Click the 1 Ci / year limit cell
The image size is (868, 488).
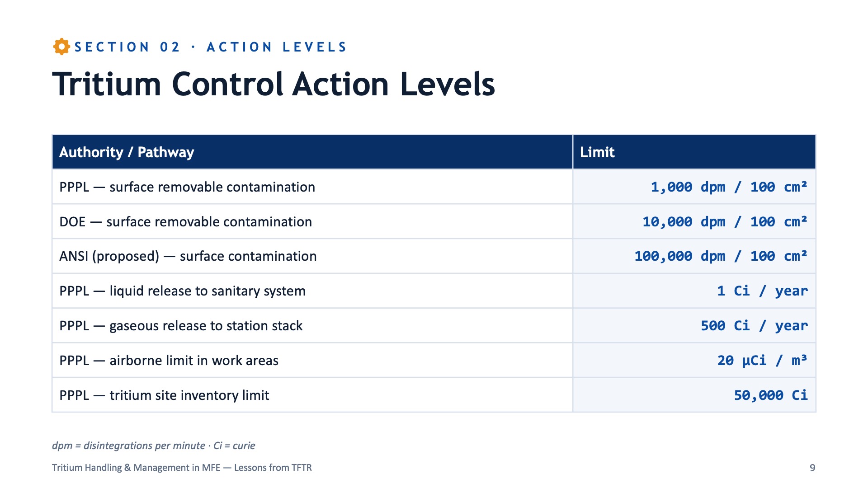coord(694,291)
